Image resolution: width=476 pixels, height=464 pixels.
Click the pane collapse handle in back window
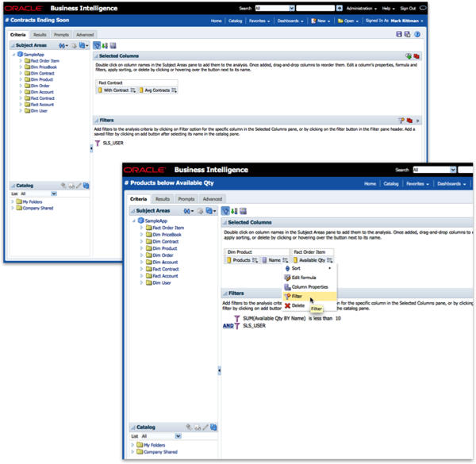(91, 148)
